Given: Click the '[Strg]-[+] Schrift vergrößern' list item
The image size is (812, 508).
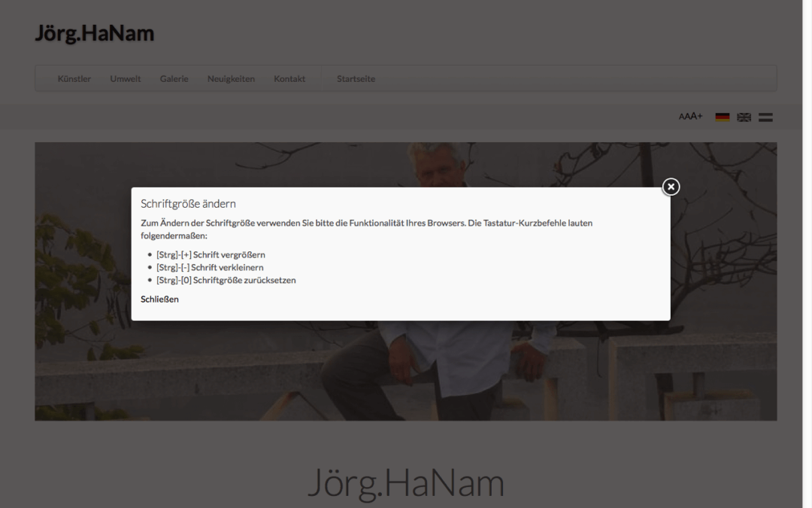Looking at the screenshot, I should coord(211,254).
